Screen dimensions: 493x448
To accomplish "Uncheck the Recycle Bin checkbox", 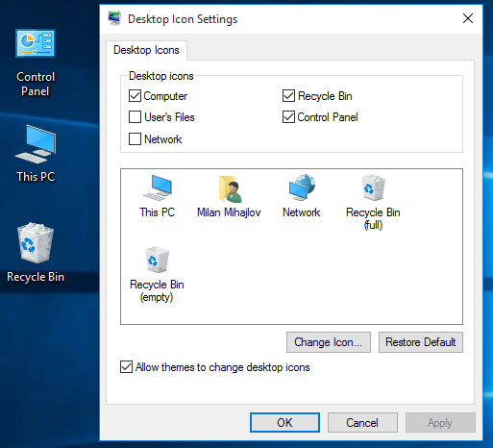I will point(288,96).
